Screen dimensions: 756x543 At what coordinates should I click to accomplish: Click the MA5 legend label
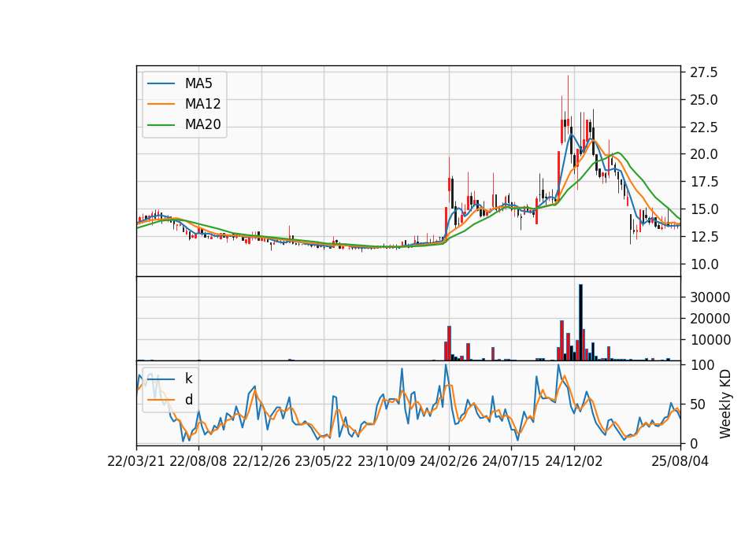tap(198, 83)
